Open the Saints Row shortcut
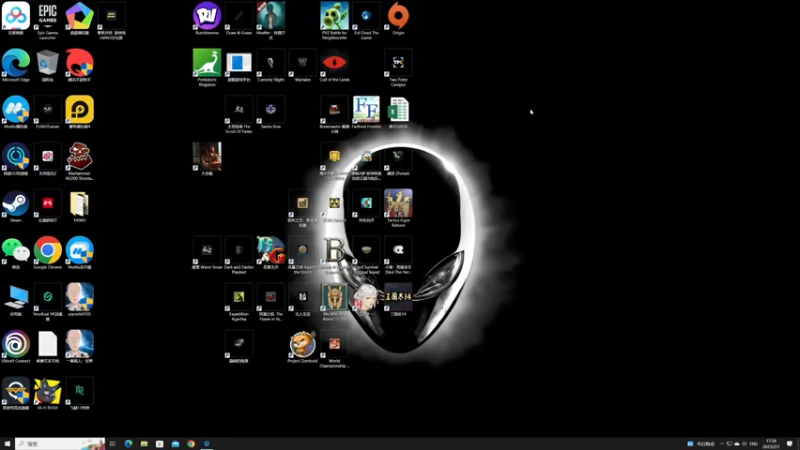 coord(271,110)
